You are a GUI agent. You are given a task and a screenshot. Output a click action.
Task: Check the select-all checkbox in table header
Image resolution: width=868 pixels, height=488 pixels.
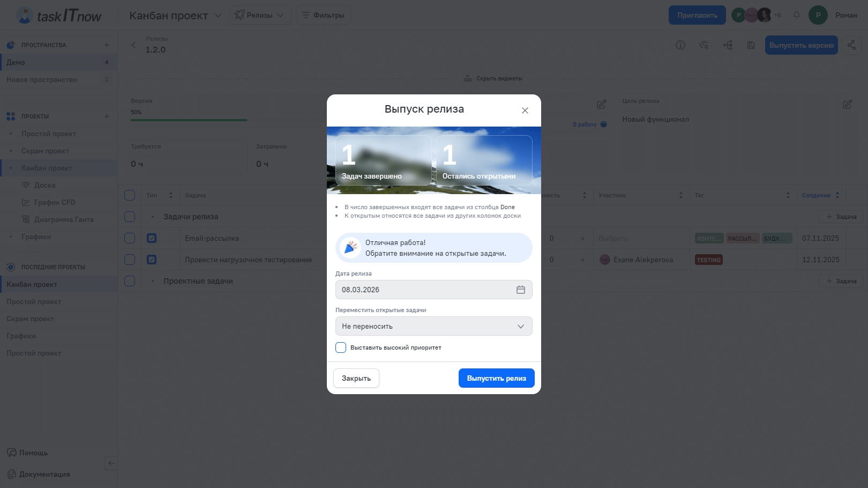[x=130, y=195]
